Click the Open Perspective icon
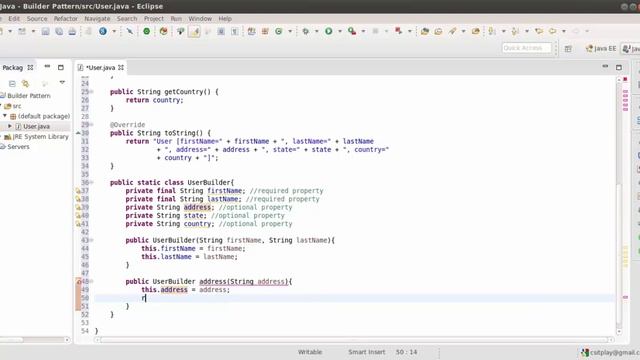Viewport: 640px width, 360px height. (568, 49)
